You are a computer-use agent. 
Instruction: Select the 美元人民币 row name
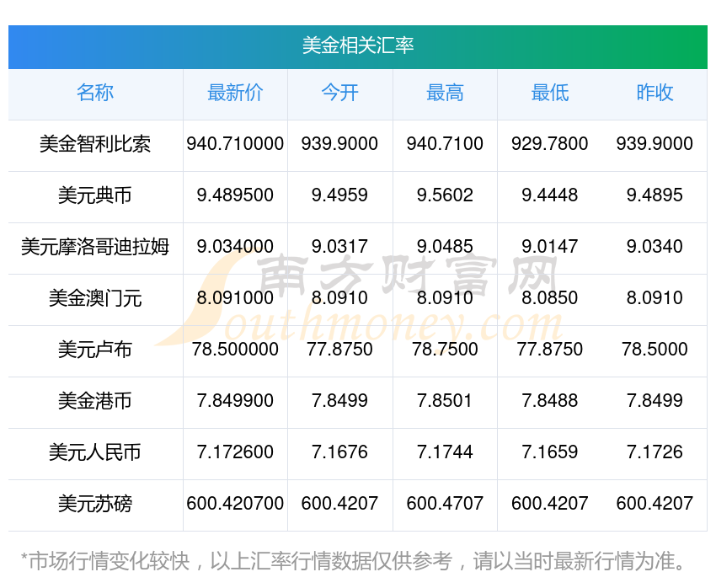[95, 452]
